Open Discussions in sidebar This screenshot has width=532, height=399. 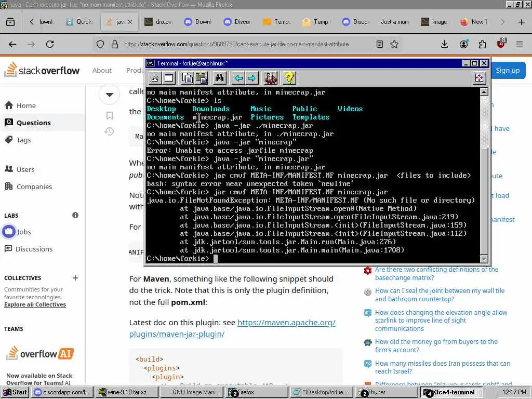coord(29,249)
